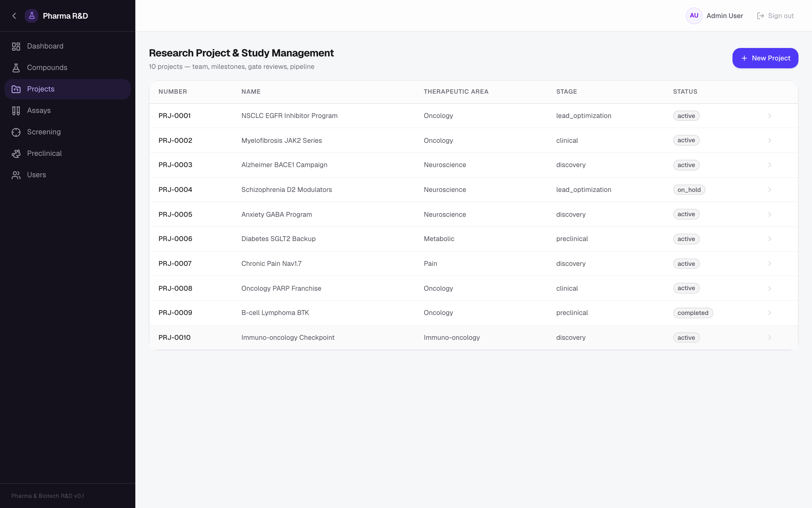This screenshot has width=812, height=508.
Task: Create a New Project
Action: click(x=765, y=58)
